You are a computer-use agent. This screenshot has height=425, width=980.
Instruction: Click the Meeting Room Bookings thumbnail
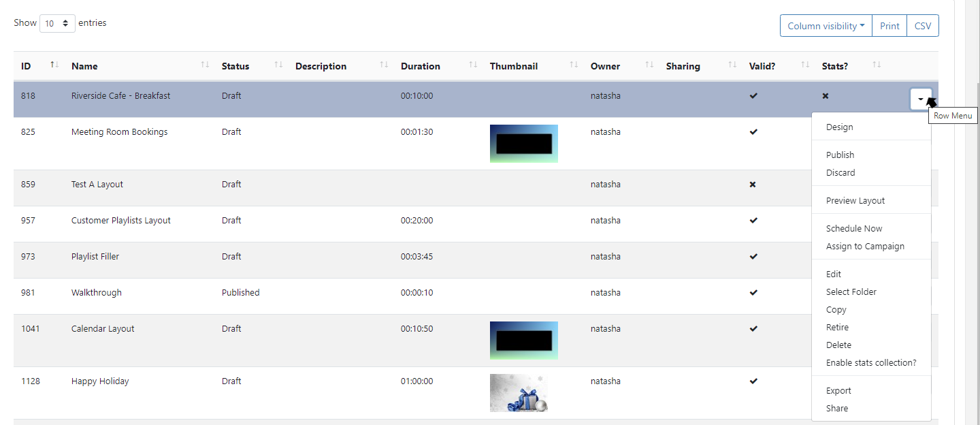523,144
